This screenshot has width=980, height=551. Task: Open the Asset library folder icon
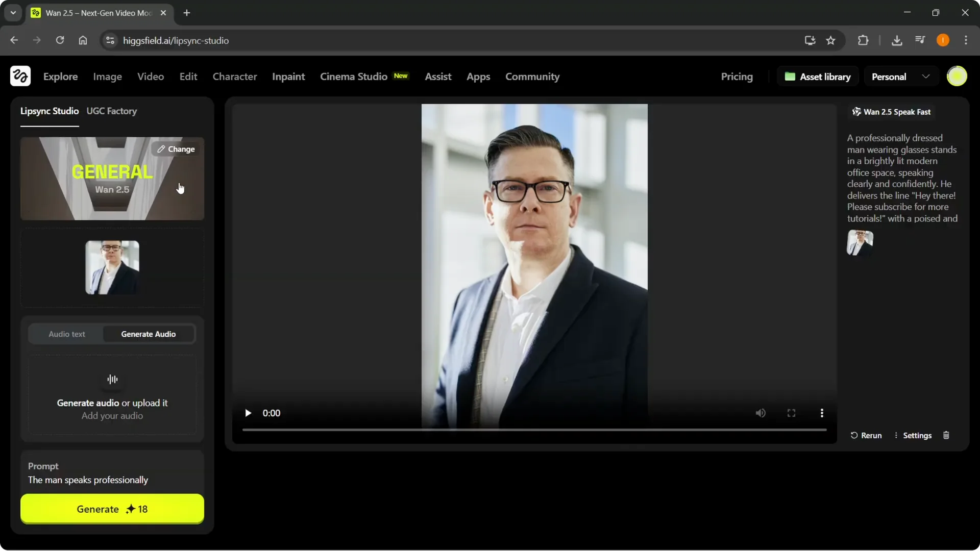click(x=790, y=76)
